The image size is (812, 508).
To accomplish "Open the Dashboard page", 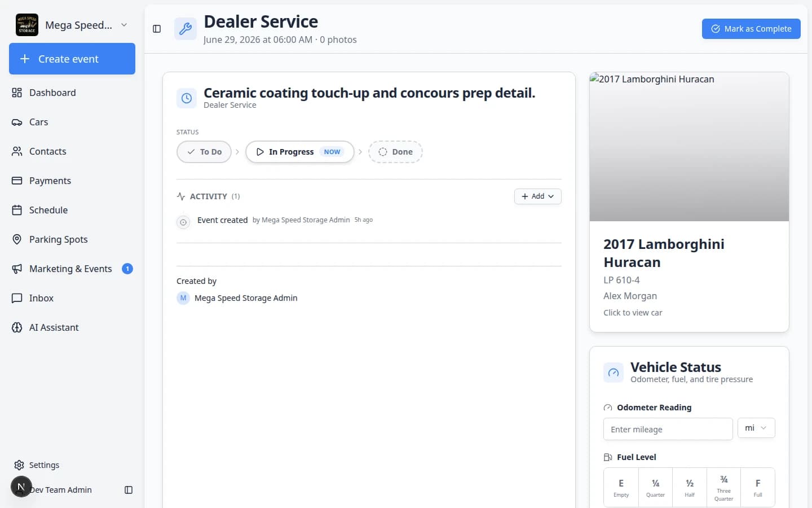I will pos(72,93).
